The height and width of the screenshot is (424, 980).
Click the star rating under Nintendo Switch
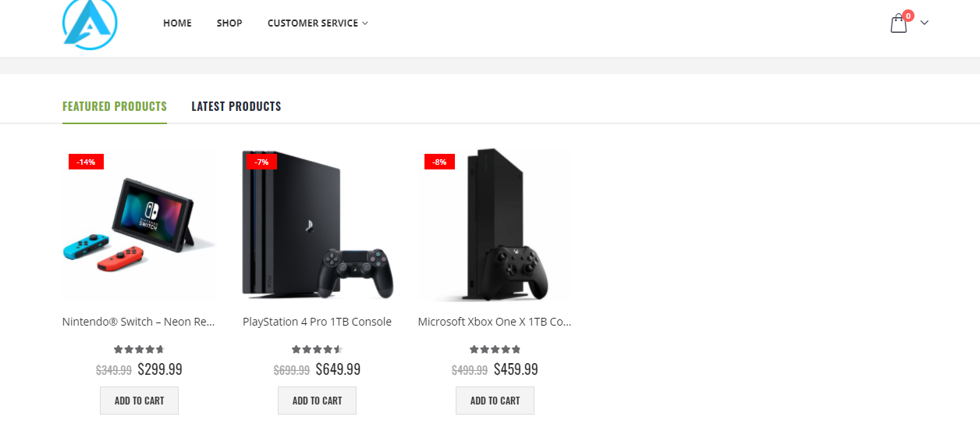[139, 350]
